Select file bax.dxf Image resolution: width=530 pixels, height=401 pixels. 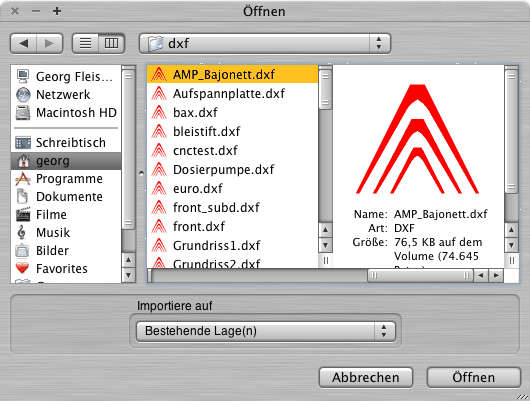(233, 112)
